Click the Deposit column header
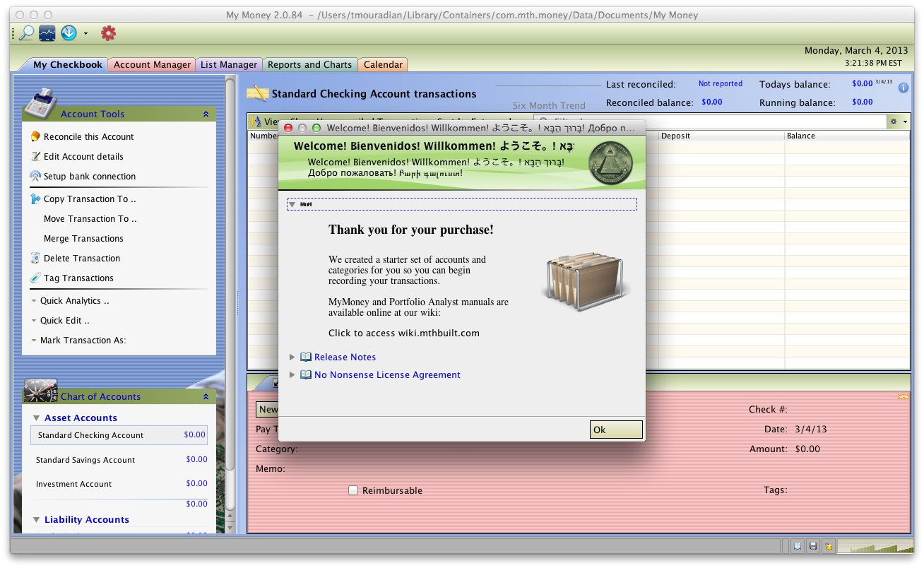Image resolution: width=924 pixels, height=568 pixels. tap(721, 136)
